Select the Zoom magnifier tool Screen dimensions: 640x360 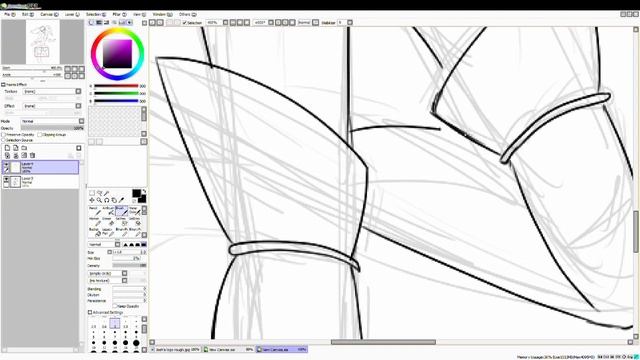tap(99, 200)
